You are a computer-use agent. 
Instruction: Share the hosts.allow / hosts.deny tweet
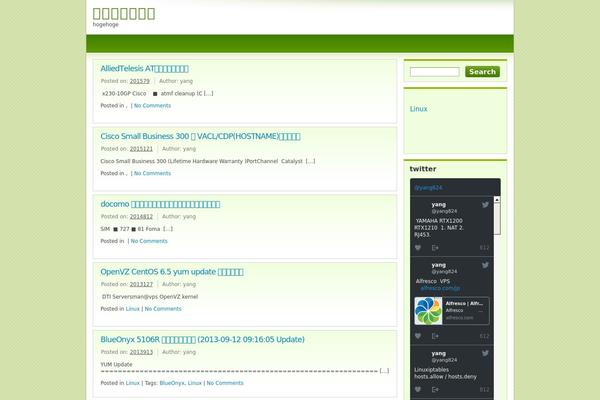pos(435,390)
